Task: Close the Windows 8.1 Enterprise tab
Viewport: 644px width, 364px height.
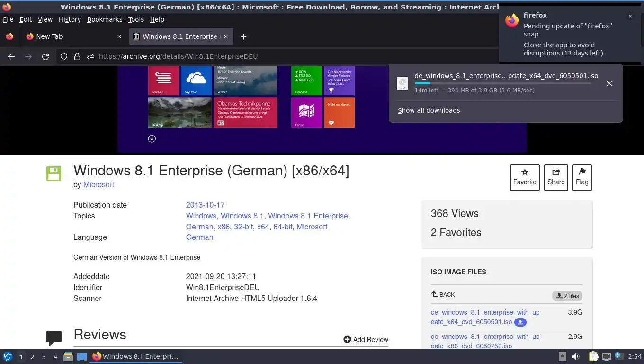Action: 226,36
